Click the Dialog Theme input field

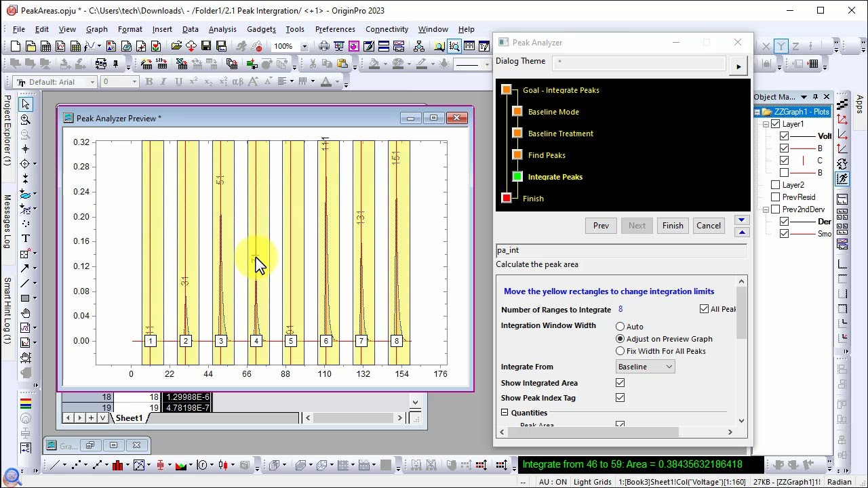(639, 62)
